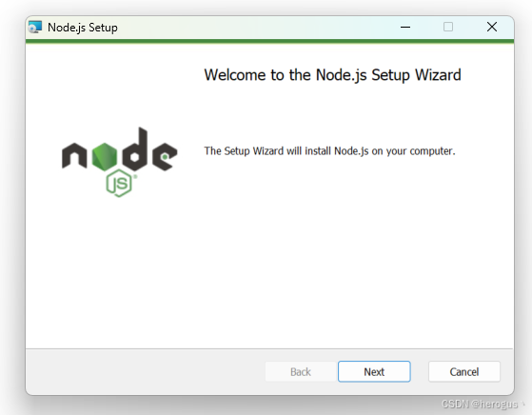Close the Node.js Setup window
This screenshot has height=415, width=532.
pos(492,28)
